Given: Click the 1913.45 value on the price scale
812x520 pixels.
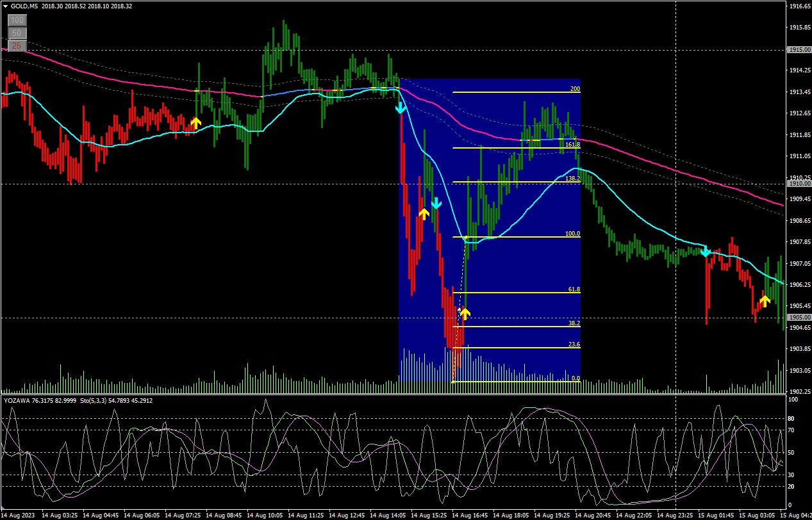Looking at the screenshot, I should coord(799,92).
